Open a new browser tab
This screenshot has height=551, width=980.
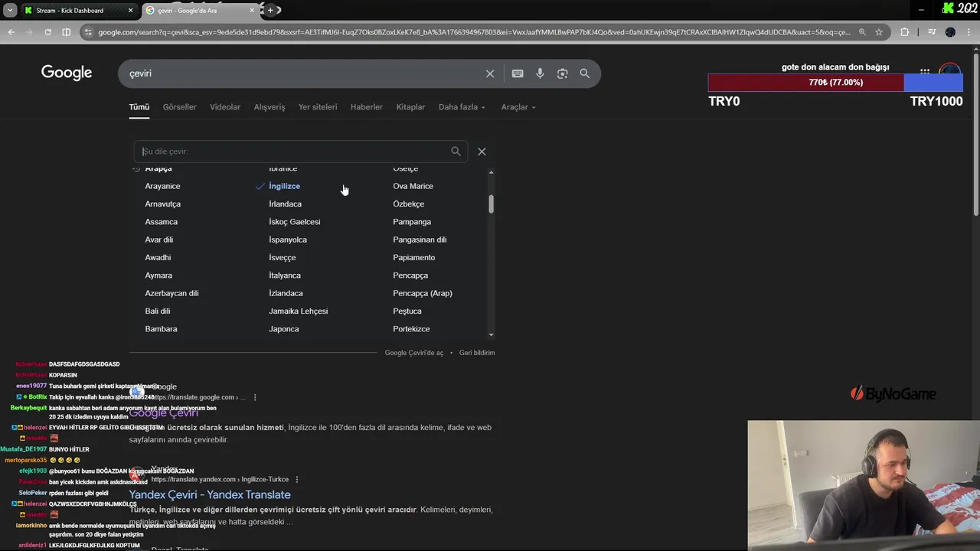pyautogui.click(x=270, y=10)
